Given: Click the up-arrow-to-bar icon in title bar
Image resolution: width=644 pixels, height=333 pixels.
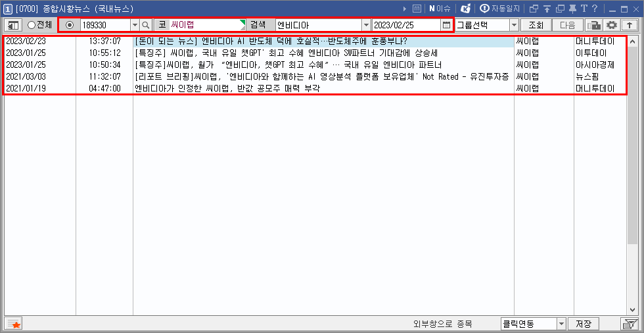Looking at the screenshot, I should pyautogui.click(x=547, y=9).
